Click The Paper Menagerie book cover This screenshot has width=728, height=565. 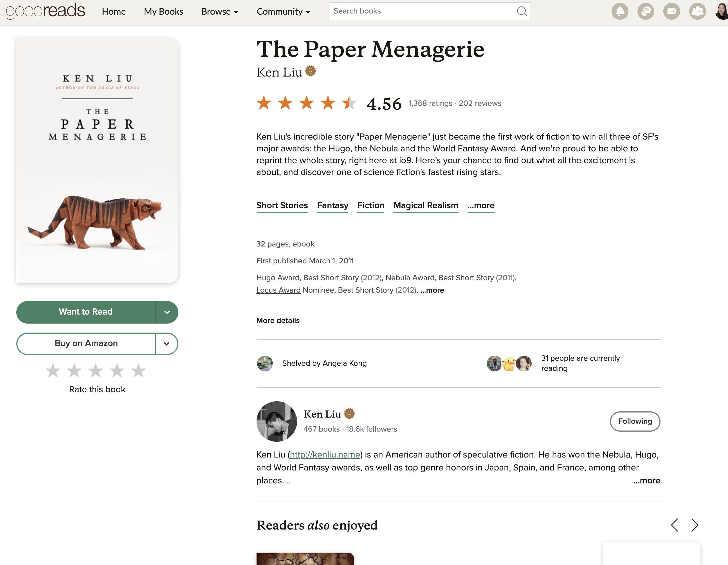coord(97,160)
